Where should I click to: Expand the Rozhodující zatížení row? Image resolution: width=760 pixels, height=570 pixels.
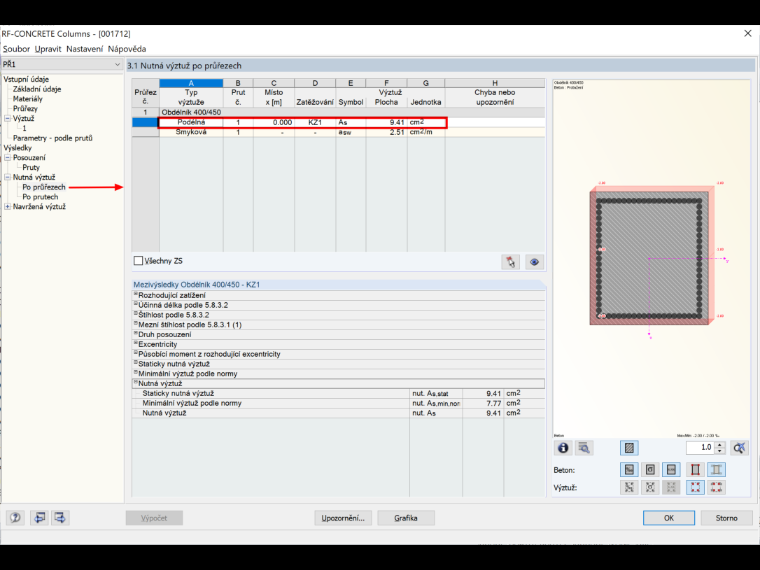coord(136,294)
